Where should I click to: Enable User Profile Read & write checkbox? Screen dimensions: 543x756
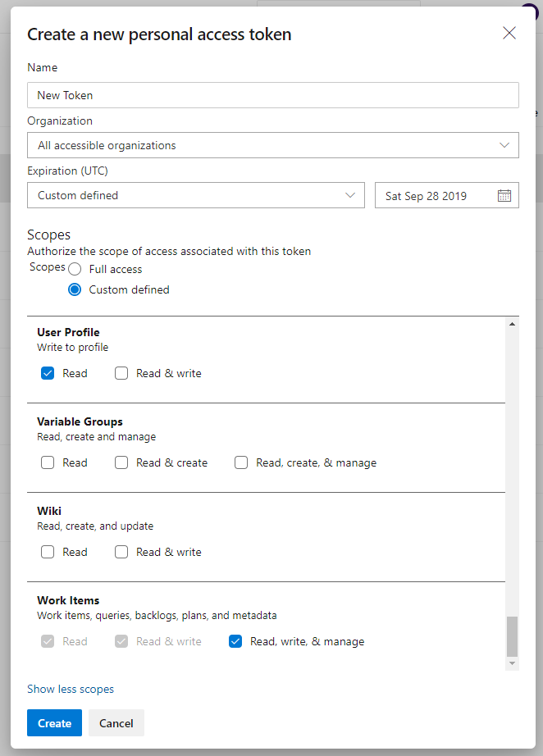coord(121,373)
